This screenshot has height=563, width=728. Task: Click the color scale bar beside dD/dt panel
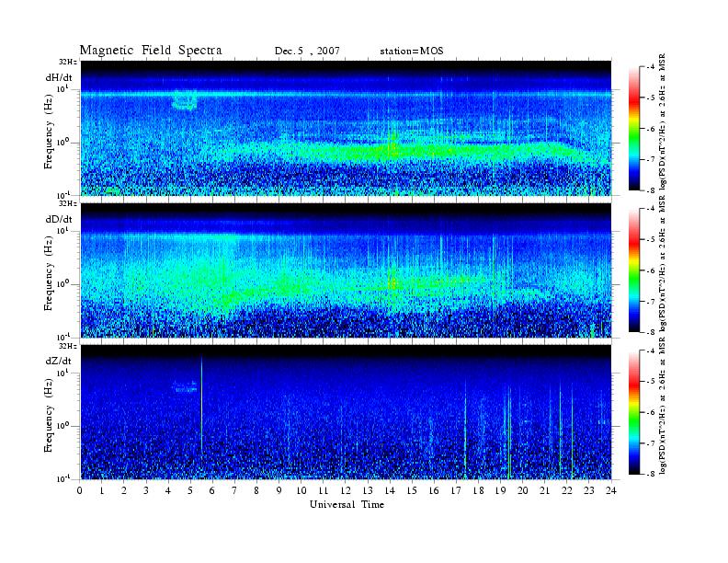634,270
